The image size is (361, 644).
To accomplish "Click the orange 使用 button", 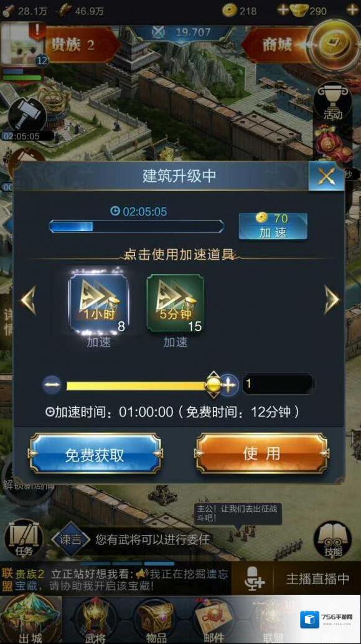I will 261,454.
